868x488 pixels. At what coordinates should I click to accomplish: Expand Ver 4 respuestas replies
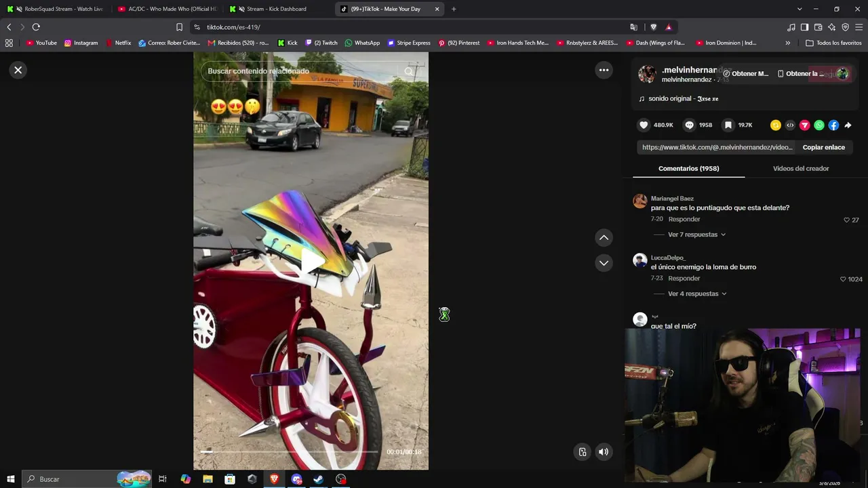(697, 293)
